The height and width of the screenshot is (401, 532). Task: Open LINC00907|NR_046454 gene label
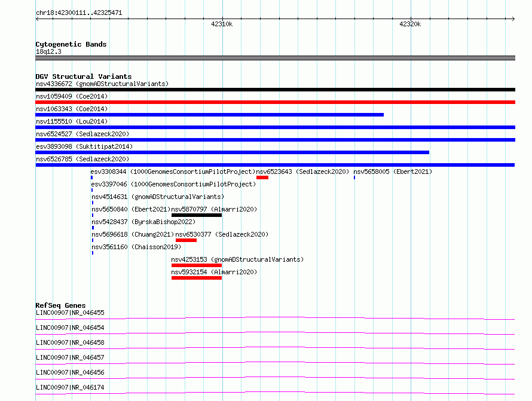(70, 327)
